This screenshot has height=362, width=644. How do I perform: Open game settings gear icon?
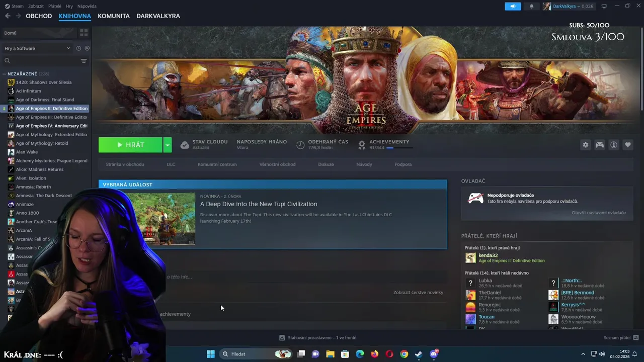coord(585,145)
